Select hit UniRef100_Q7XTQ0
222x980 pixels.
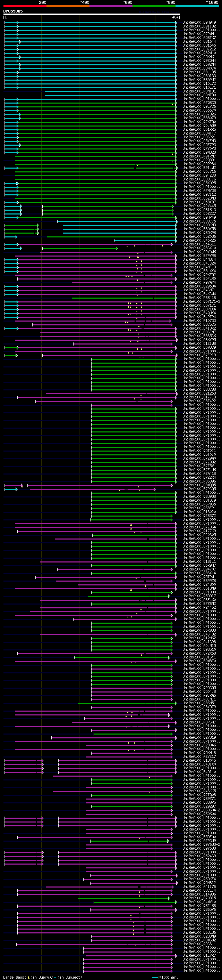199,122
